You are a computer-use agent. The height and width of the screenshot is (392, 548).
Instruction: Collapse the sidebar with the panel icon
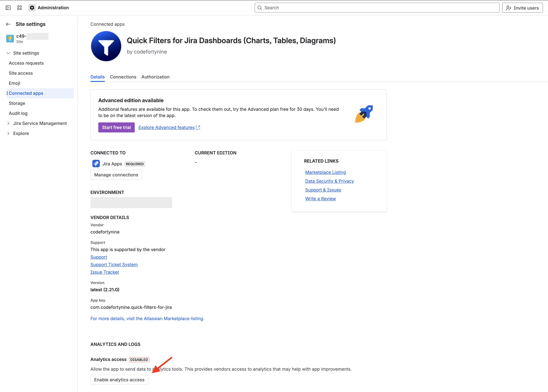[x=8, y=8]
